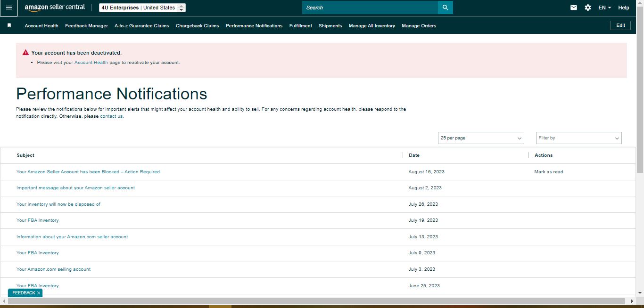The width and height of the screenshot is (644, 308).
Task: Click the bookmark icon in favorites bar
Action: point(9,25)
